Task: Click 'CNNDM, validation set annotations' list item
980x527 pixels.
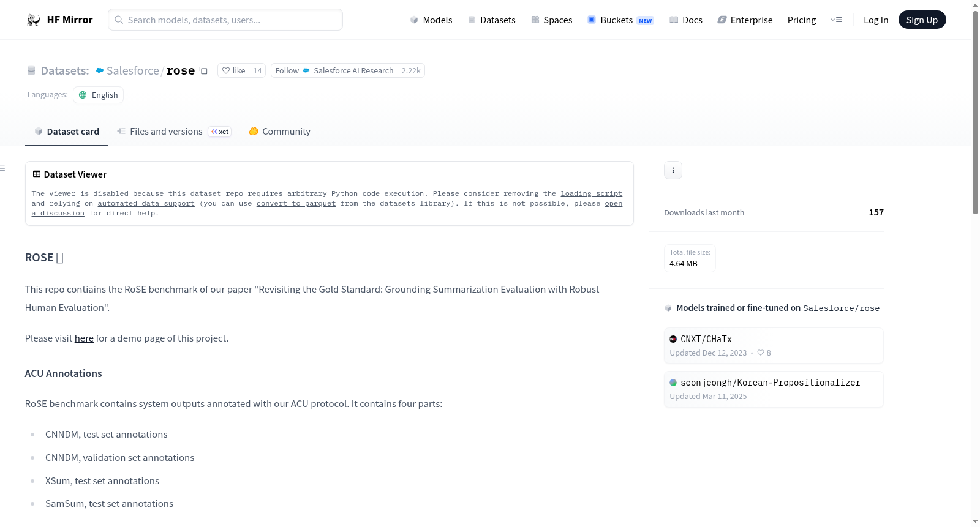Action: click(119, 458)
